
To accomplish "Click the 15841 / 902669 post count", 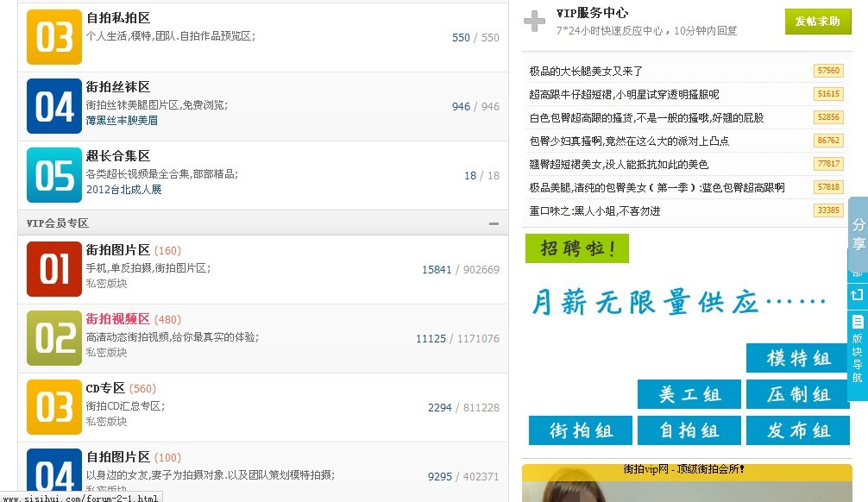I will [x=461, y=270].
